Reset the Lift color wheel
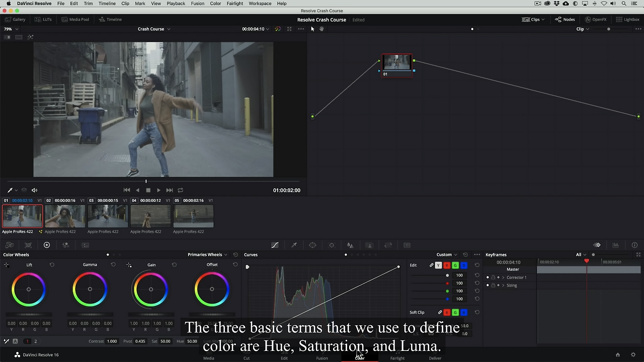This screenshot has width=644, height=362. 52,264
